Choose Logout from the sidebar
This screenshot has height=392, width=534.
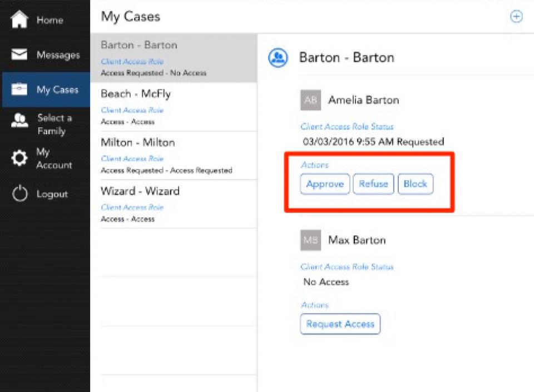45,193
